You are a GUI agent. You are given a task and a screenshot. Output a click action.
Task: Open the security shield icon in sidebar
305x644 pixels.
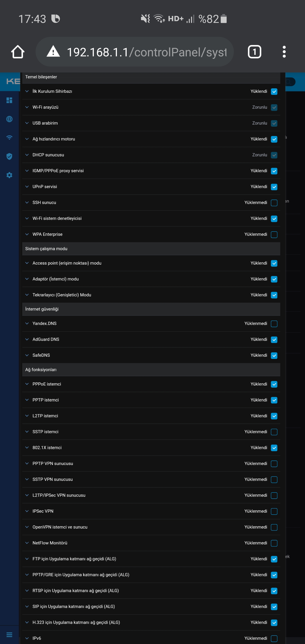click(9, 156)
